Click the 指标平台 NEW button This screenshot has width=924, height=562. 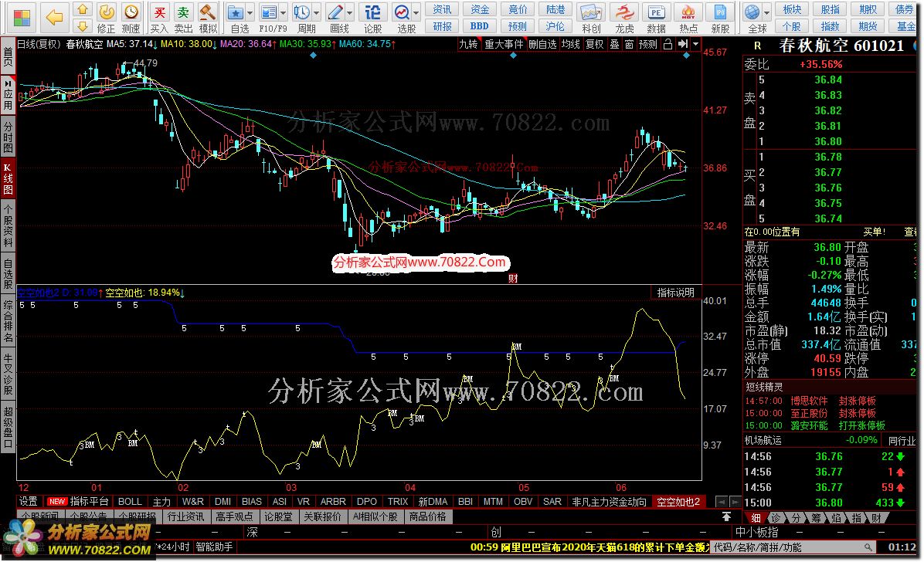coord(78,501)
